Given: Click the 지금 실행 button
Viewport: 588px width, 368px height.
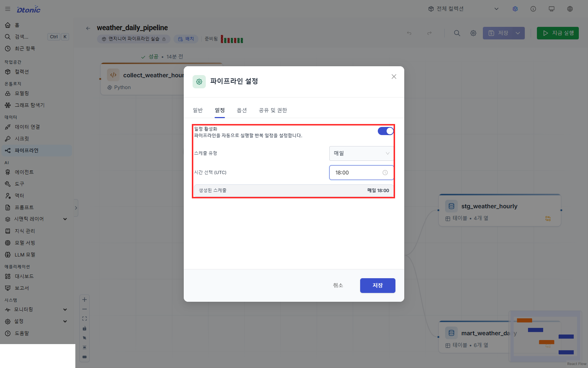Looking at the screenshot, I should [558, 33].
